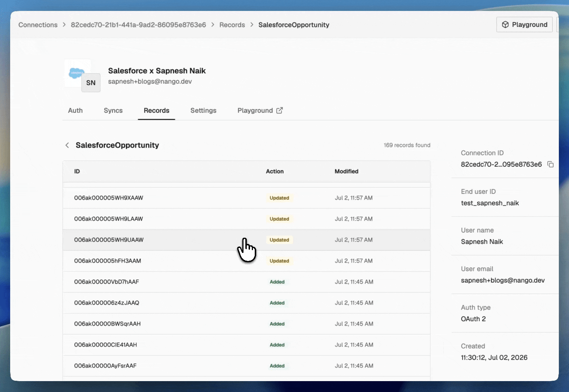Open record 006ak000005hFH3AAM
Viewport: 569px width, 392px height.
(246, 261)
